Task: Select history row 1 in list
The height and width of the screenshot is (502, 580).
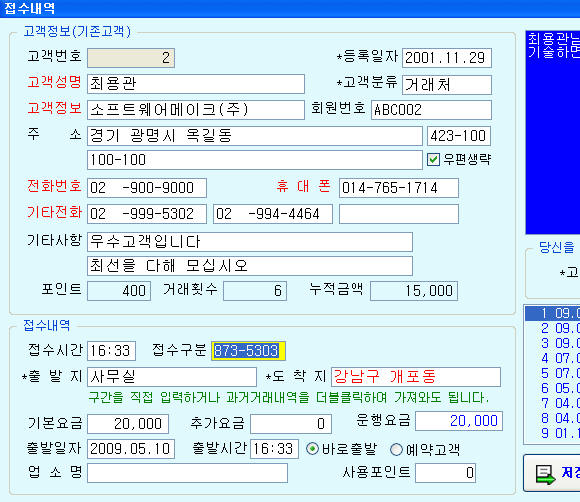Action: (x=552, y=313)
